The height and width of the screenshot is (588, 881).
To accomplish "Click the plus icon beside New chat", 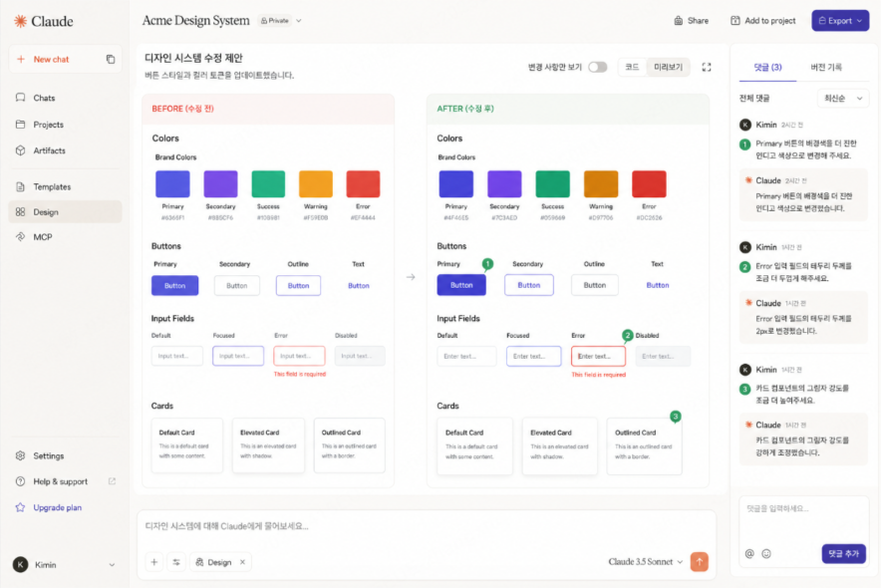I will pos(21,59).
